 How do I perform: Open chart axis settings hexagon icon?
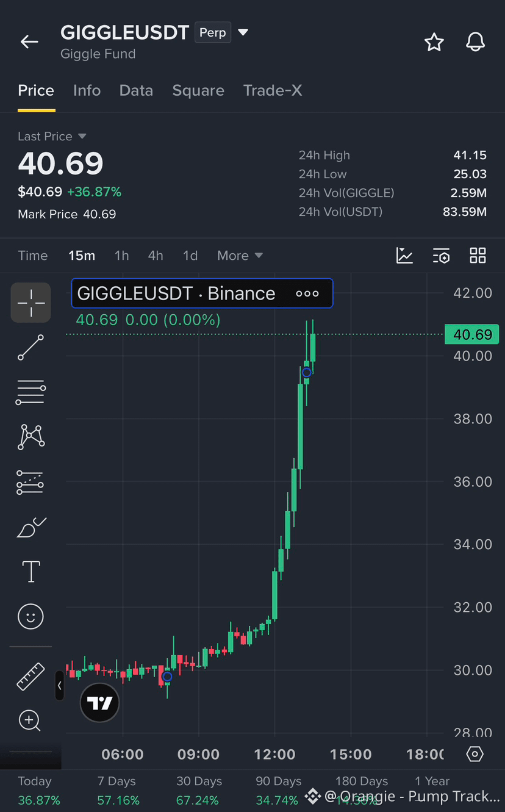(x=475, y=754)
